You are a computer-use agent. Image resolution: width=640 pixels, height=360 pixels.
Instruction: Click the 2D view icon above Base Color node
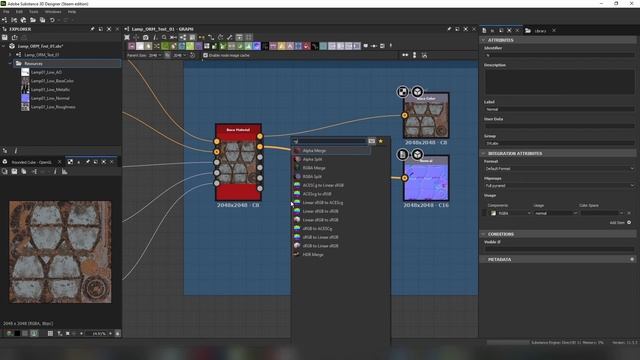click(402, 92)
